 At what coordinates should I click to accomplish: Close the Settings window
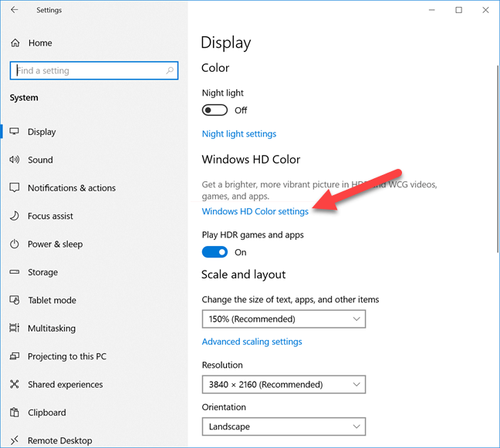click(485, 10)
